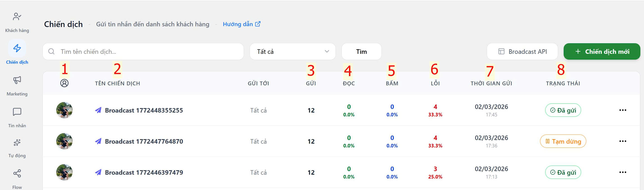Click the search magnifier icon
The image size is (644, 190).
click(x=51, y=52)
